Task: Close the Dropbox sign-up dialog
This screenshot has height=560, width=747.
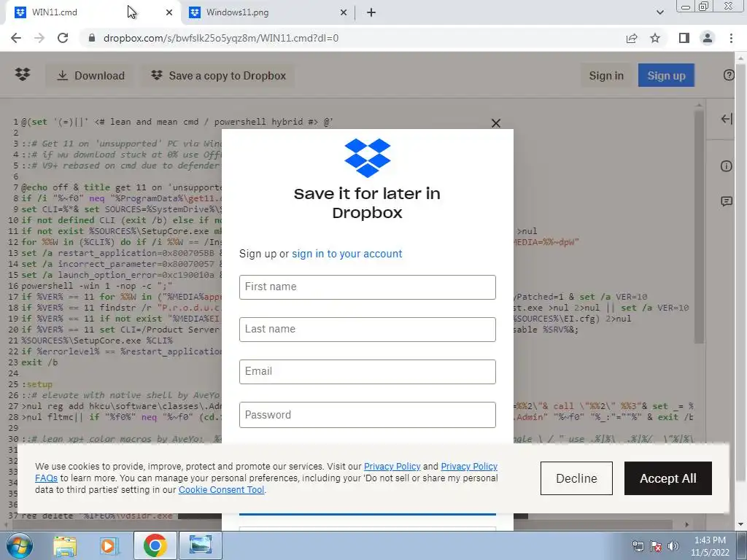Action: coord(496,123)
